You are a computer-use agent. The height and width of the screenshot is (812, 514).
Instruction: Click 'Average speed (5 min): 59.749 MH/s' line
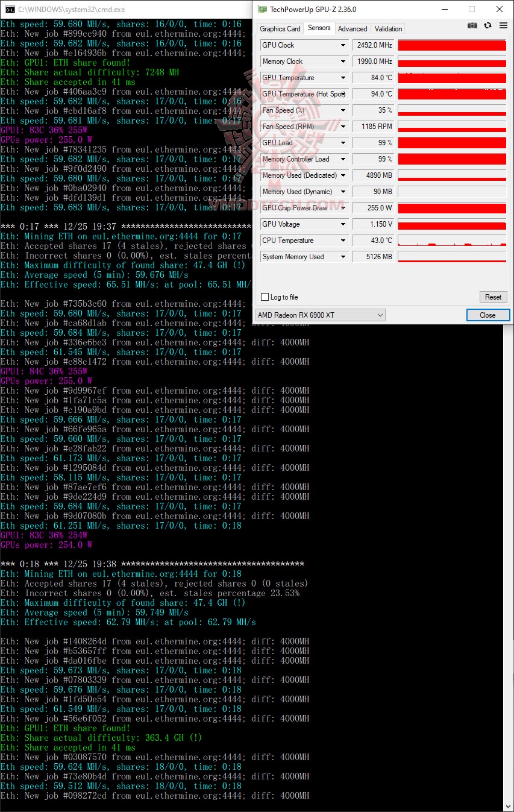pyautogui.click(x=94, y=612)
